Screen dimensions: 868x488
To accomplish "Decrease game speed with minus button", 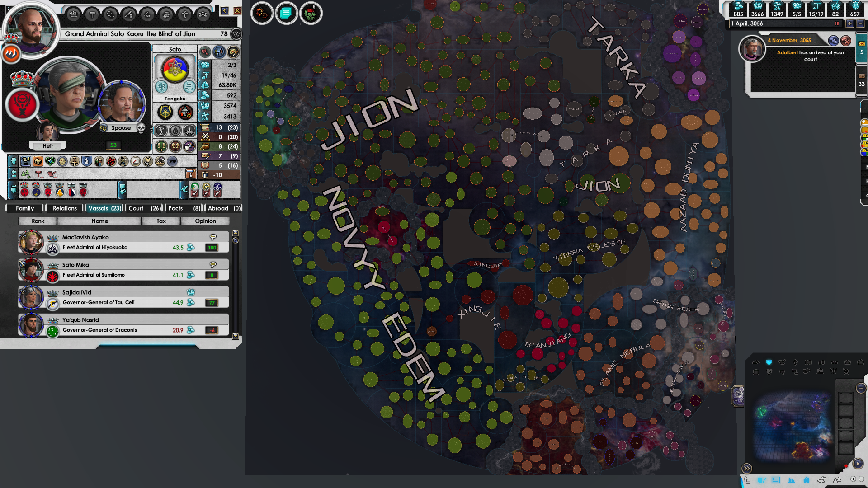I will click(x=860, y=23).
